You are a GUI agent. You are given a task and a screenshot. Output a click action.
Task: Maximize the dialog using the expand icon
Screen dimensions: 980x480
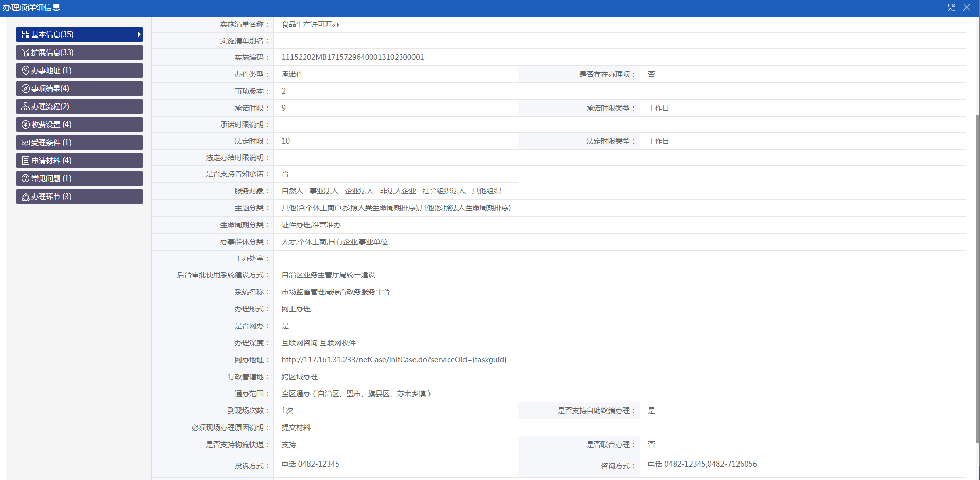click(x=952, y=7)
